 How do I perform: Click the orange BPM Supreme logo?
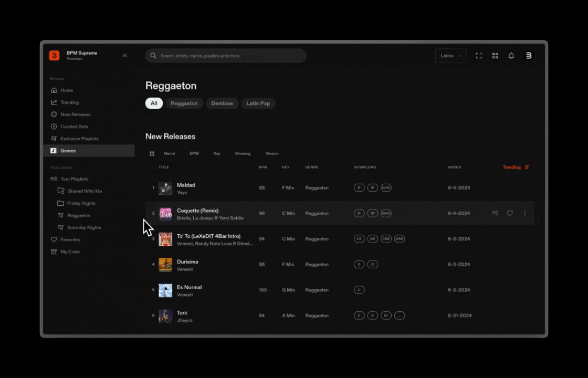[x=54, y=56]
